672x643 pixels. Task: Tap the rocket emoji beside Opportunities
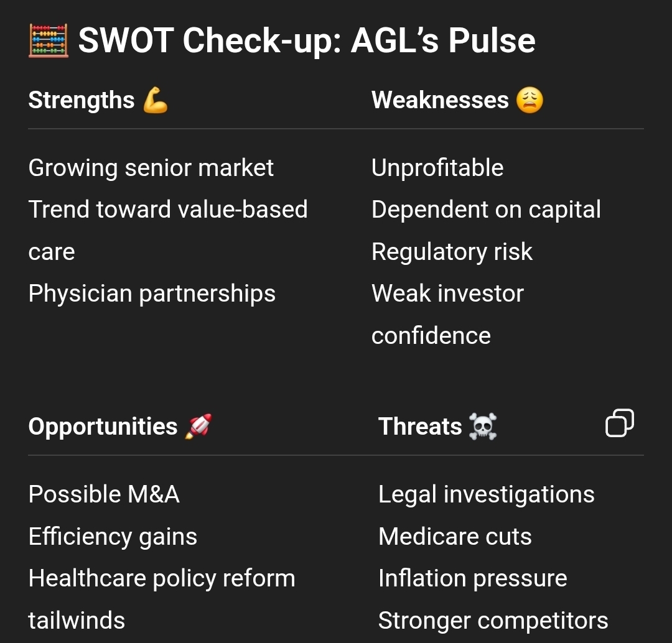tap(198, 426)
